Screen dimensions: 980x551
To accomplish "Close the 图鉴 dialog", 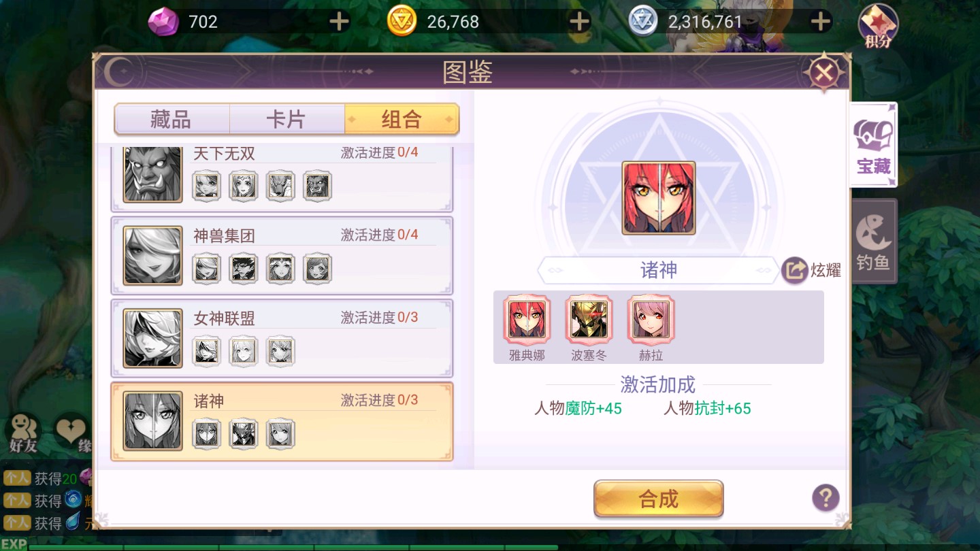I will click(824, 72).
